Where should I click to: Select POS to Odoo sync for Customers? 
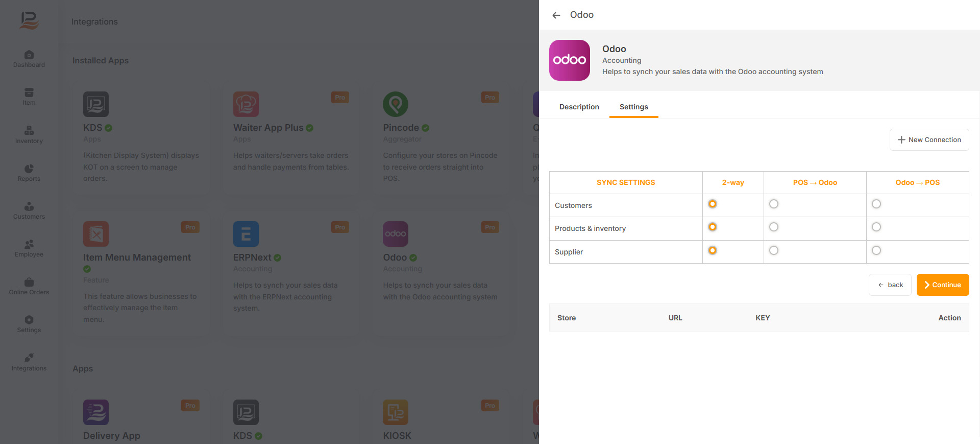pyautogui.click(x=774, y=204)
